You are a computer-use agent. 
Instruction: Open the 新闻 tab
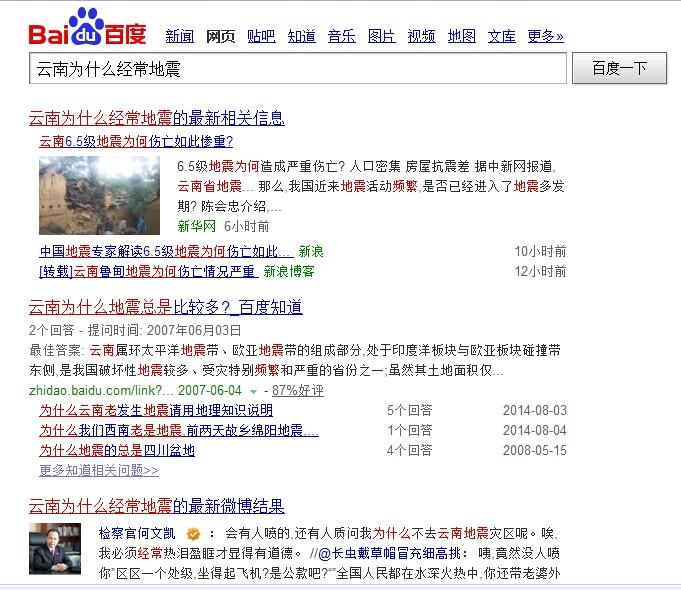(x=179, y=36)
